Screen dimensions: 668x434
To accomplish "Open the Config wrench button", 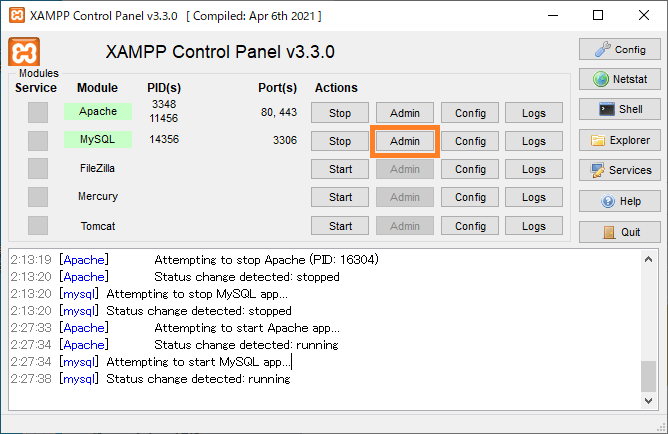I will (619, 49).
